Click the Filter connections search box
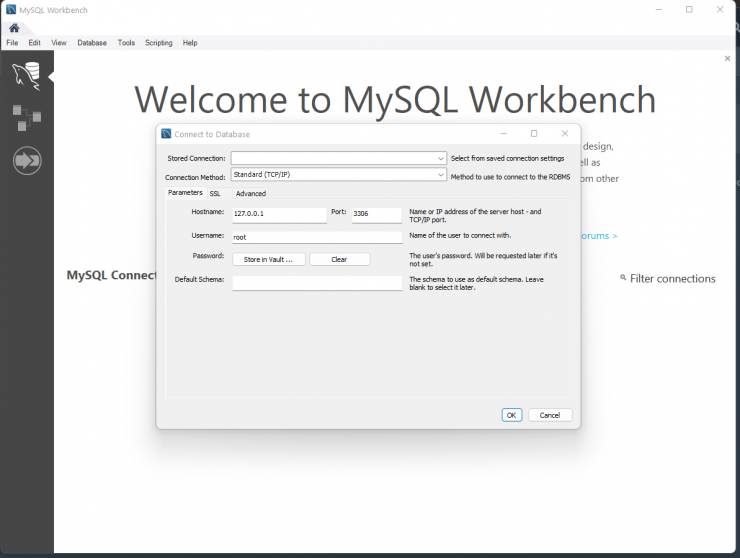Image resolution: width=740 pixels, height=558 pixels. click(673, 279)
